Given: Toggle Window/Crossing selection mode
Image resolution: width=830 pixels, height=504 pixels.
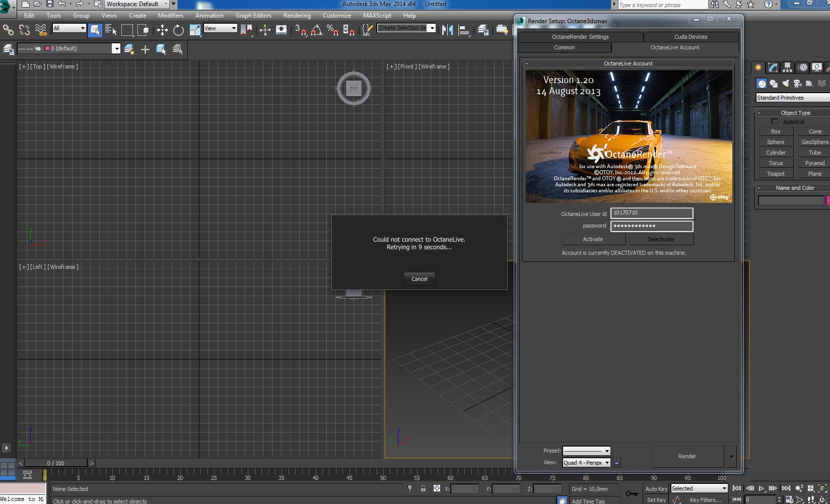Looking at the screenshot, I should pyautogui.click(x=143, y=30).
